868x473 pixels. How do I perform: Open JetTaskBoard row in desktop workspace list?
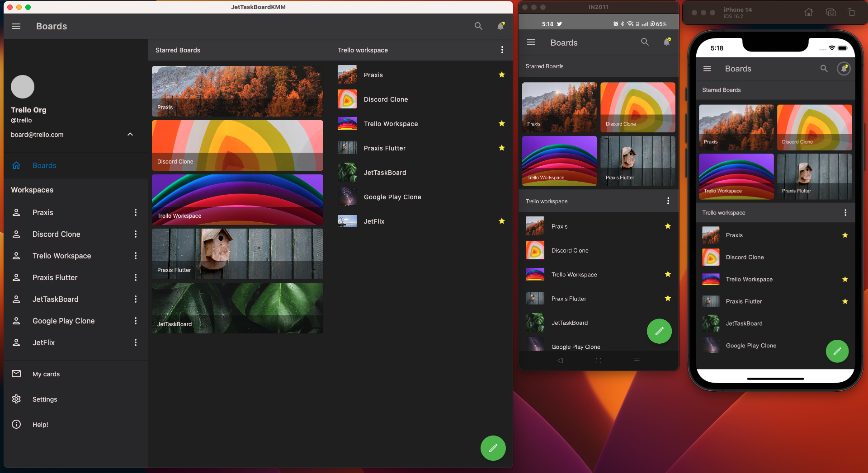(422, 173)
